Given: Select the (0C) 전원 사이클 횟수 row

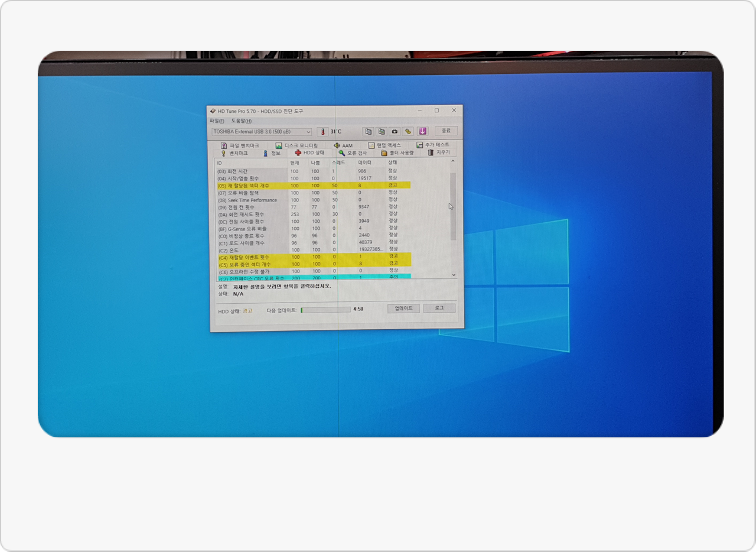Looking at the screenshot, I should pyautogui.click(x=313, y=221).
